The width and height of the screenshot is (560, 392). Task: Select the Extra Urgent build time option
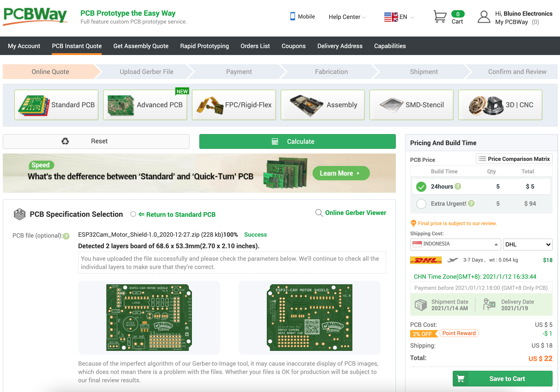point(421,204)
